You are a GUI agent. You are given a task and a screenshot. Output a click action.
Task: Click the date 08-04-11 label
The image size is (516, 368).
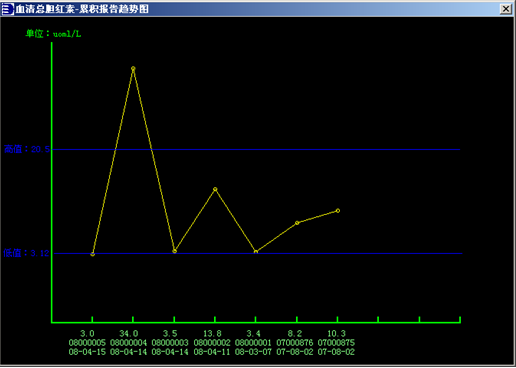(212, 352)
